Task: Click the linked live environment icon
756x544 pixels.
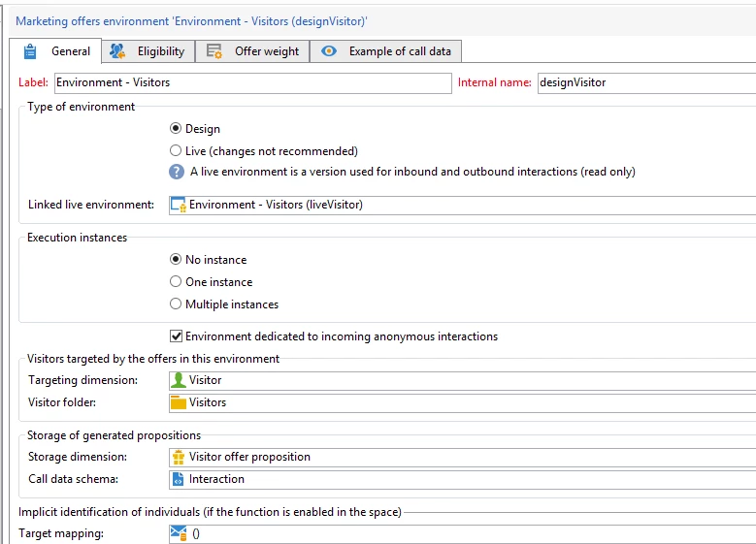Action: tap(179, 205)
